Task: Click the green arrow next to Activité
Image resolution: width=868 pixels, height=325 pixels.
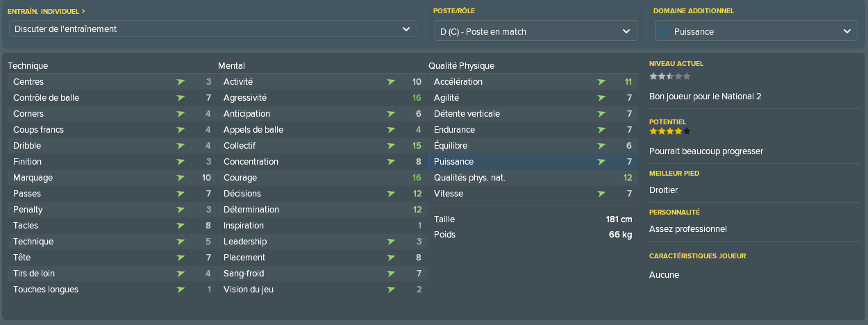Action: pyautogui.click(x=391, y=82)
